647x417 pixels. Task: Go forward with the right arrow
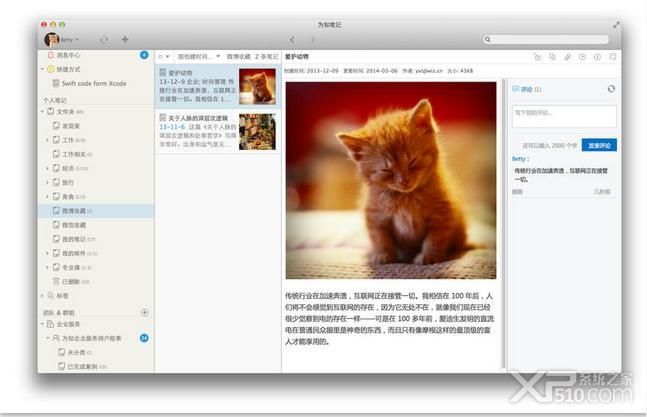313,39
